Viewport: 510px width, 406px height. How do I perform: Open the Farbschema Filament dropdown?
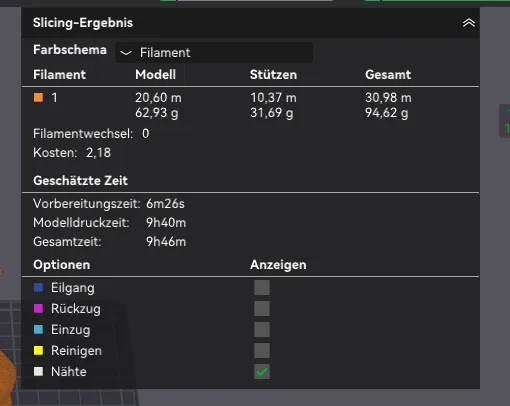point(214,52)
